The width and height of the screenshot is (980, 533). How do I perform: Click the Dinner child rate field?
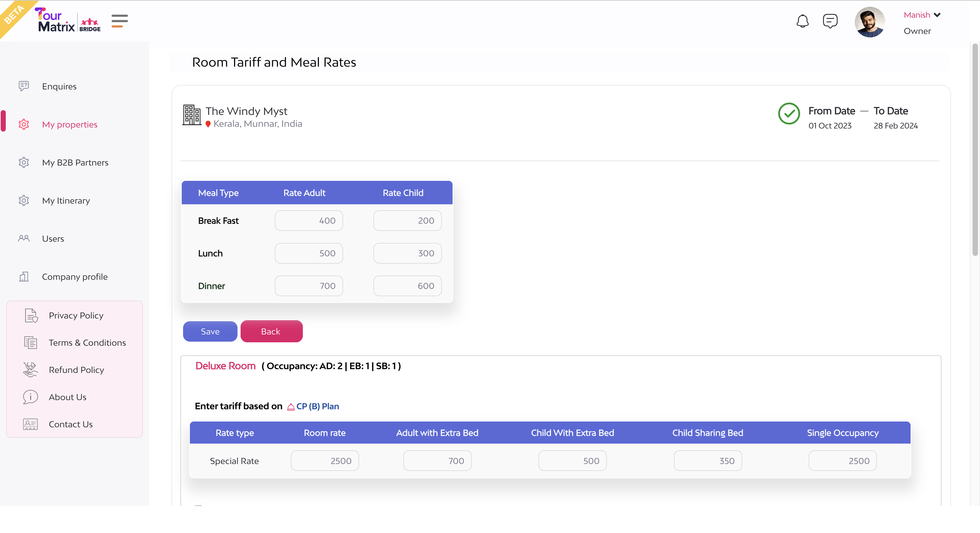coord(407,286)
